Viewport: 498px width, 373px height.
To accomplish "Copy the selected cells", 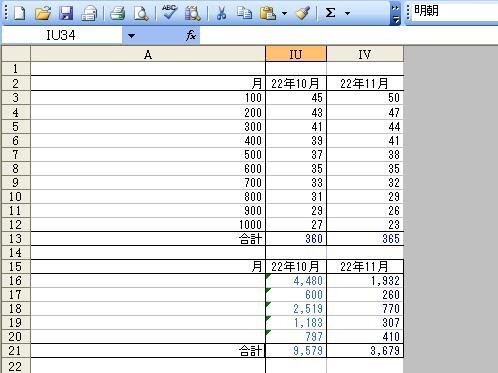I will [244, 13].
